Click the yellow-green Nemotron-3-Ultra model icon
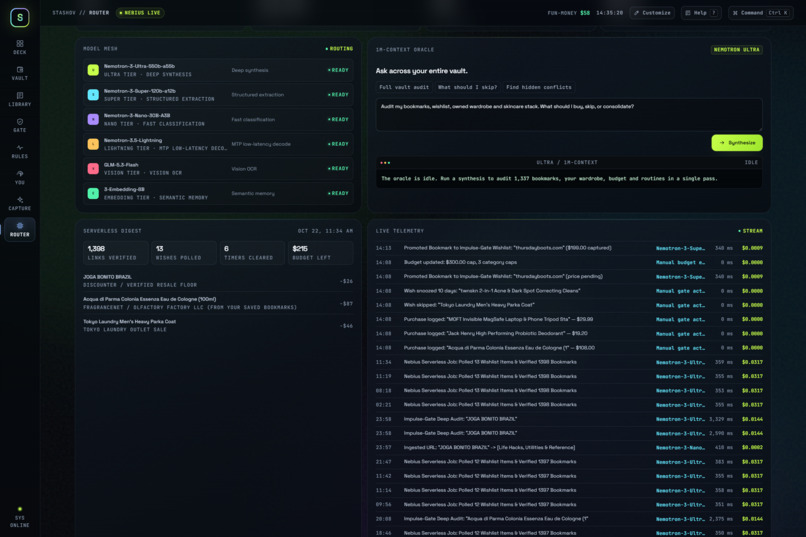The height and width of the screenshot is (537, 806). 93,70
